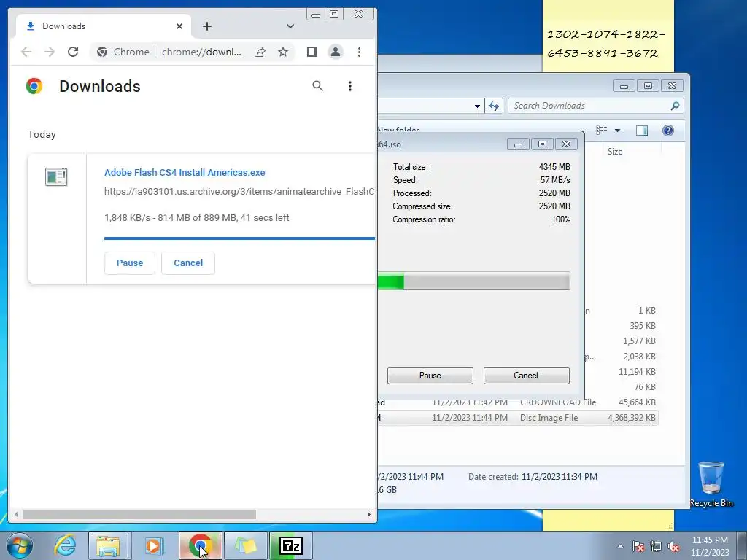This screenshot has height=560, width=747.
Task: Open Windows Explorer from taskbar
Action: [x=108, y=545]
